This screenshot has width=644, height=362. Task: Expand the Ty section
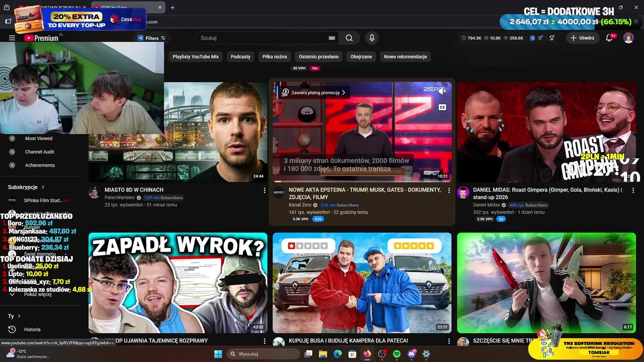(14, 316)
